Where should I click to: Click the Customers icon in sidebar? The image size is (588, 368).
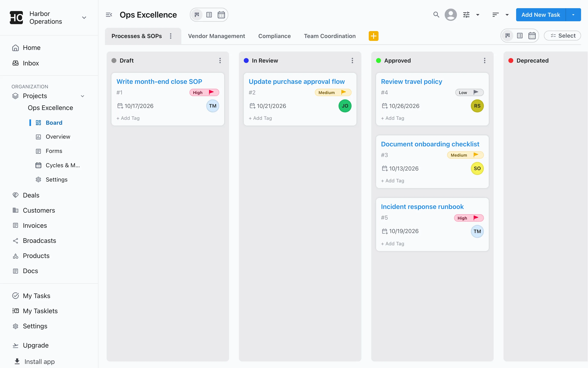pyautogui.click(x=16, y=210)
